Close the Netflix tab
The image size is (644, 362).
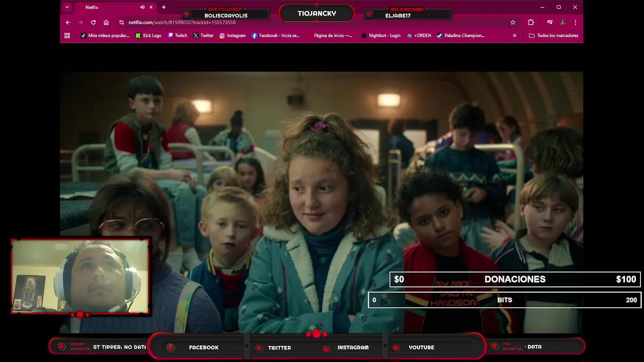[151, 7]
